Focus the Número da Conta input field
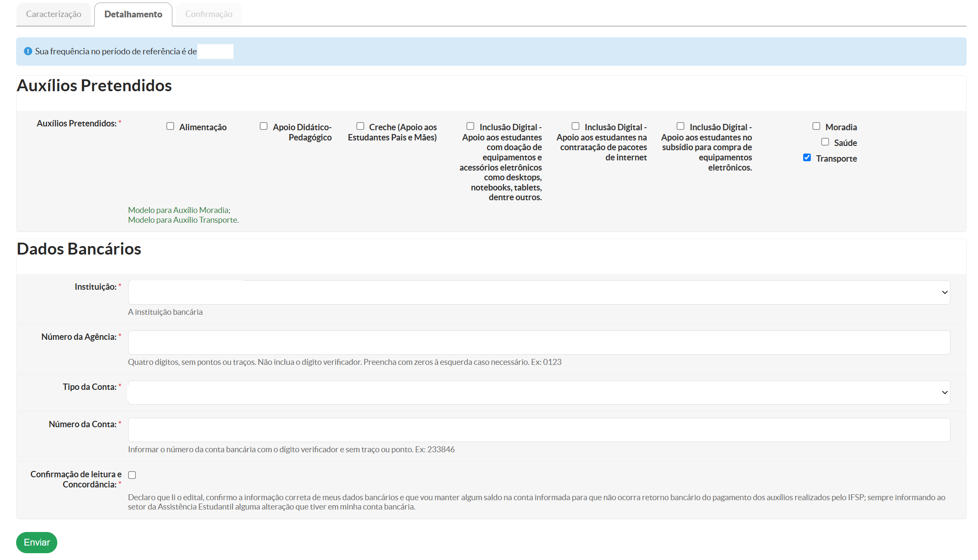Screen dimensions: 978x560 (539, 430)
